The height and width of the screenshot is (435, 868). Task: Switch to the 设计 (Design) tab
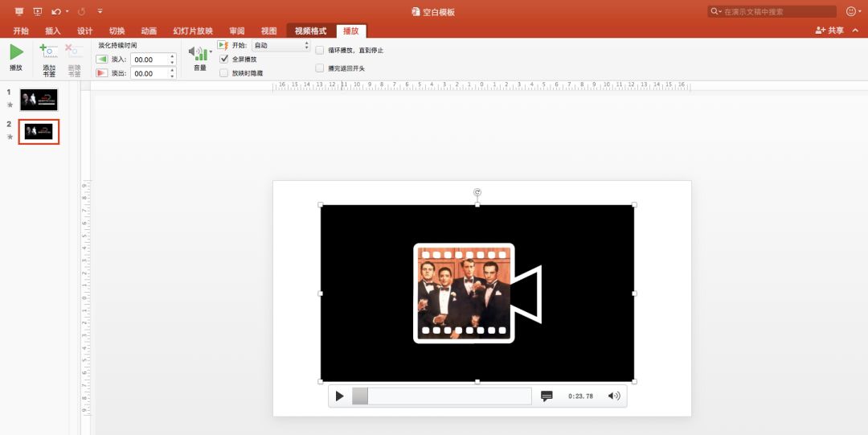point(84,31)
